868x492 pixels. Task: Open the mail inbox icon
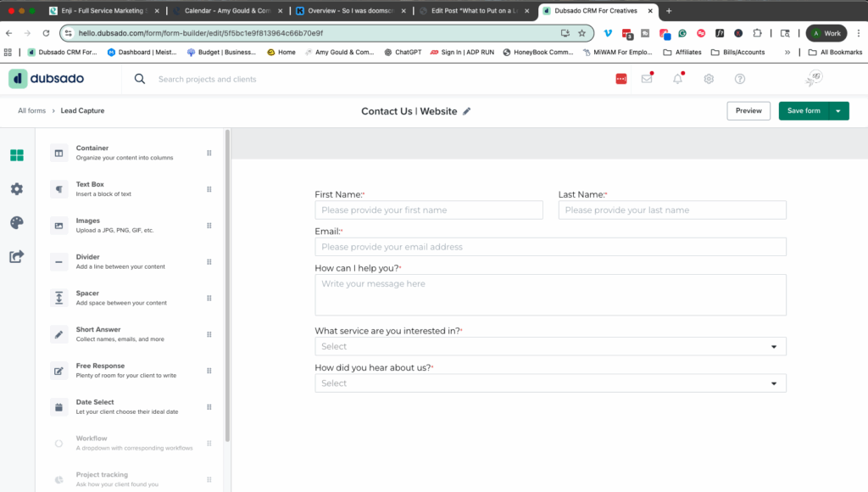(647, 79)
